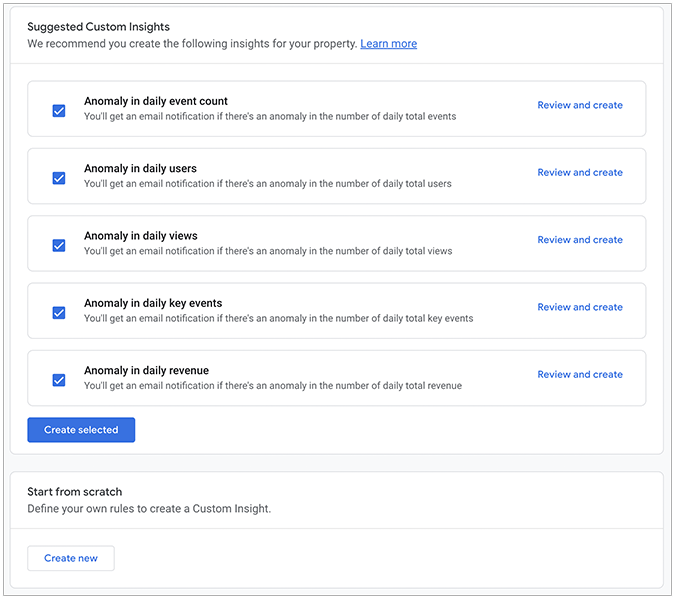Uncheck the Anomaly in daily event count checkbox

[x=59, y=111]
